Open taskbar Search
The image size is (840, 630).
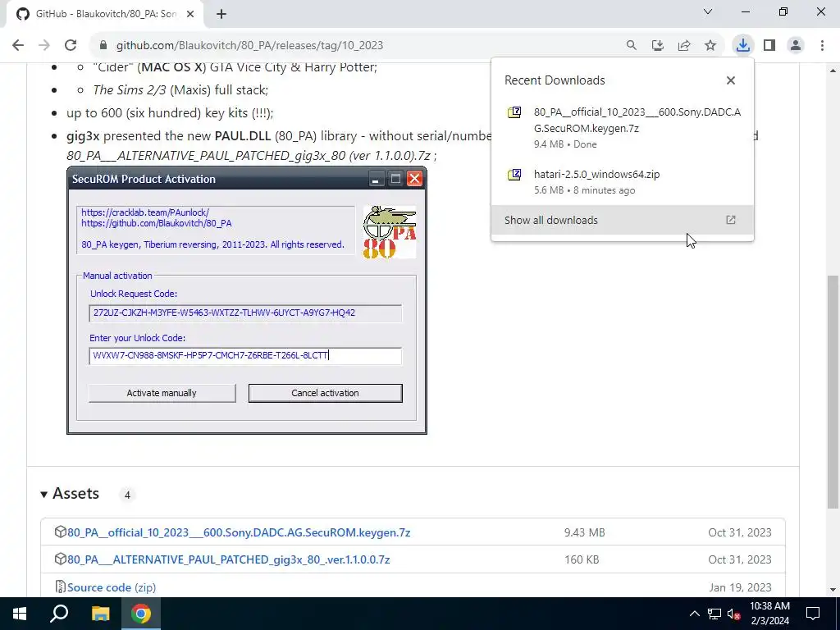pyautogui.click(x=59, y=614)
